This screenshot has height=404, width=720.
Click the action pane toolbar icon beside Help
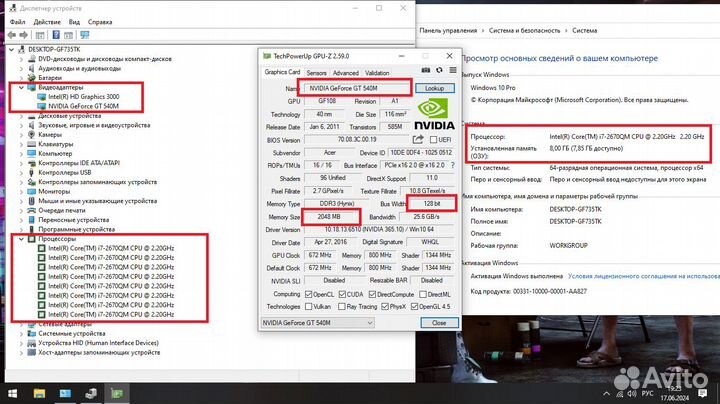[x=68, y=35]
